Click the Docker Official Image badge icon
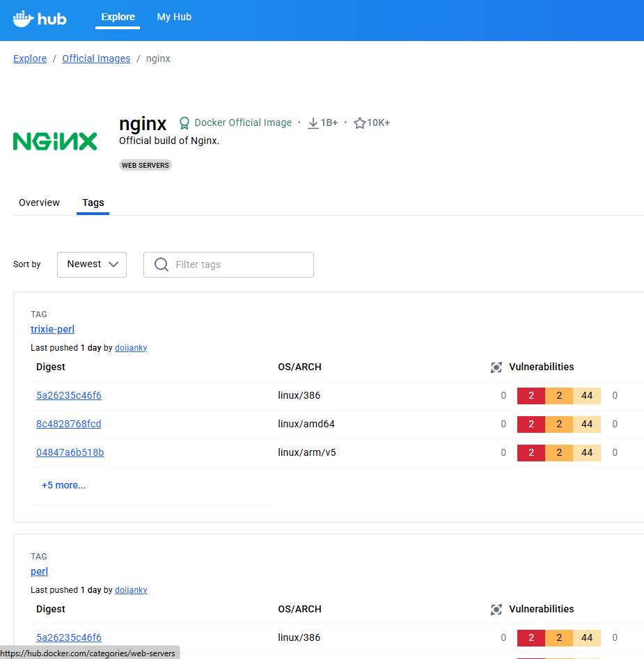Image resolution: width=644 pixels, height=659 pixels. tap(184, 122)
